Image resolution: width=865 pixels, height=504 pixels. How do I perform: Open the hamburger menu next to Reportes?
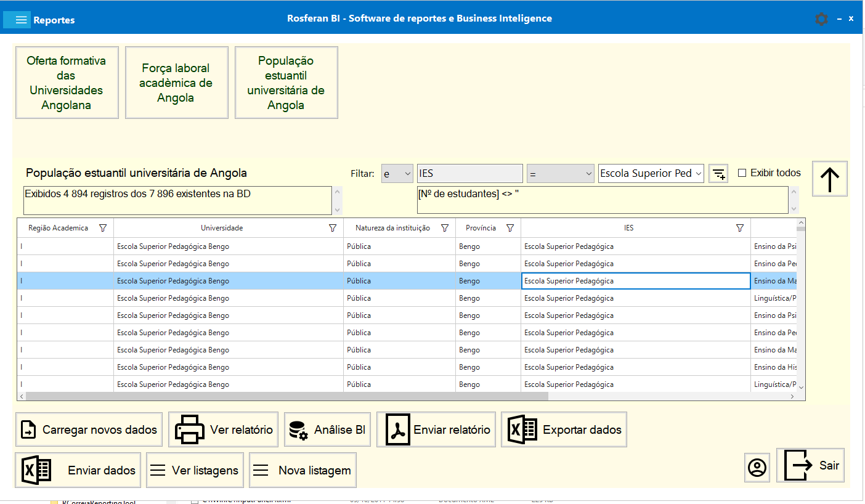pyautogui.click(x=21, y=20)
